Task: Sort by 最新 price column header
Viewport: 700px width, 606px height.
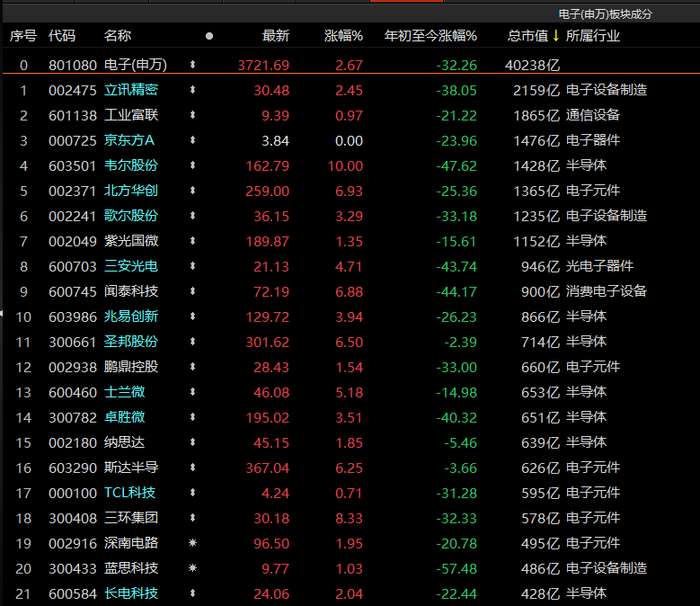Action: click(x=276, y=36)
